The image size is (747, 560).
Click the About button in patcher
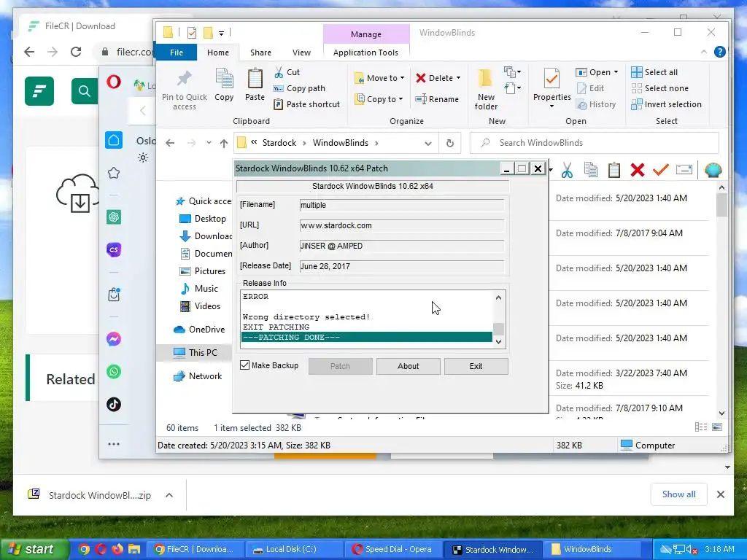(409, 366)
